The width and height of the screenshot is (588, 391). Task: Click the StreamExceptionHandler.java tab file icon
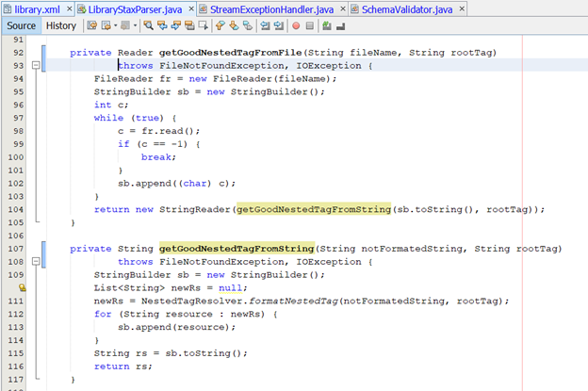[x=203, y=9]
